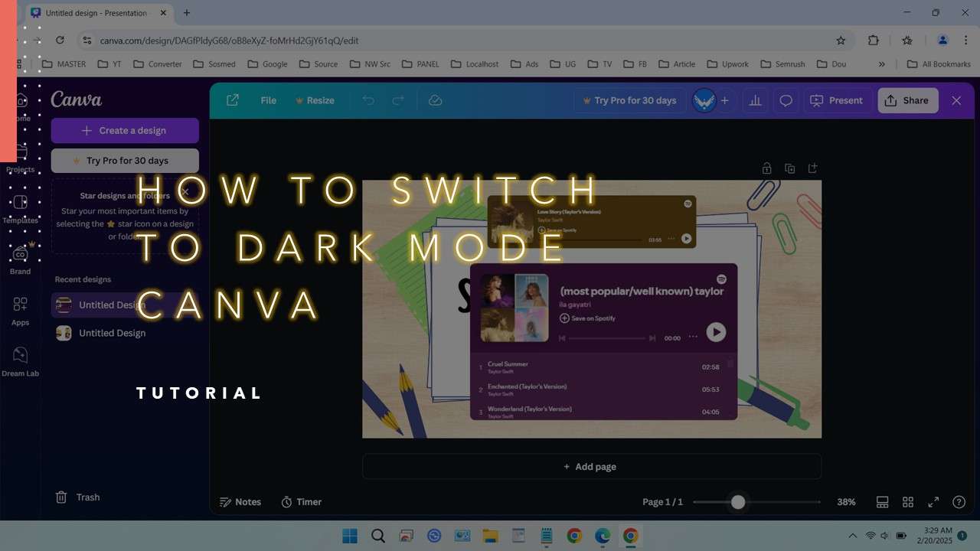The image size is (980, 551).
Task: Open the Timer at the bottom bar
Action: (301, 501)
